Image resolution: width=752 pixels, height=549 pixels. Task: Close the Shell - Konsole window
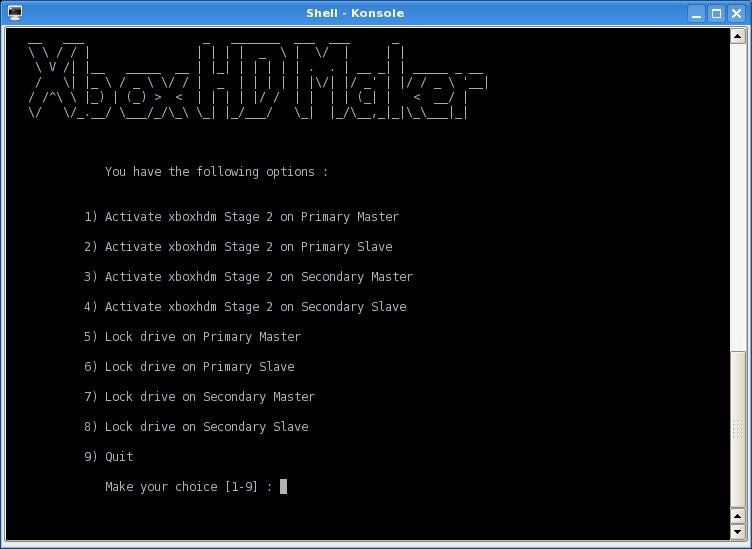click(x=736, y=13)
